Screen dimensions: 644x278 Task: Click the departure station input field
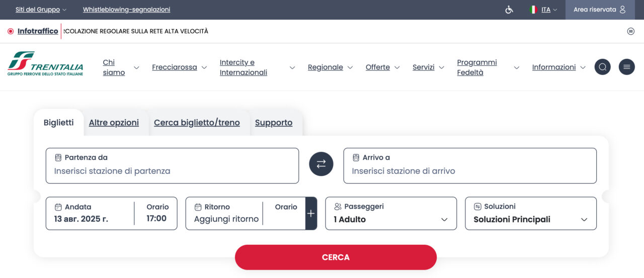point(172,165)
